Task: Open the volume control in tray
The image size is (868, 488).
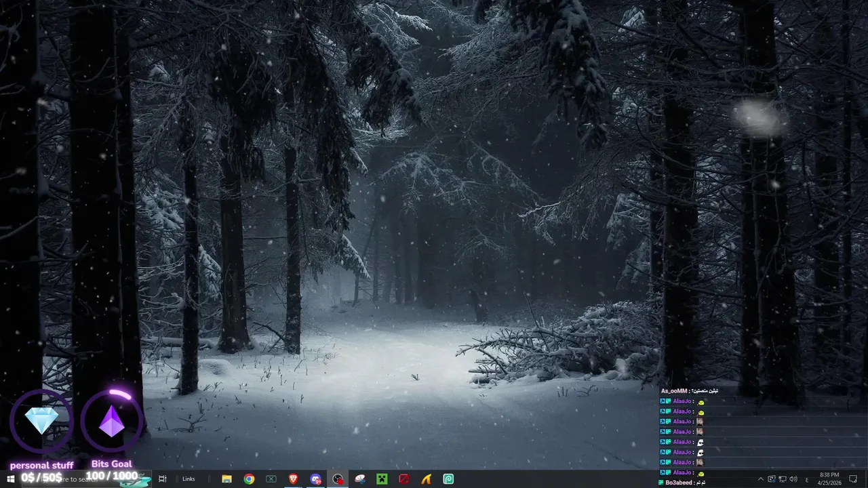Action: pos(793,479)
